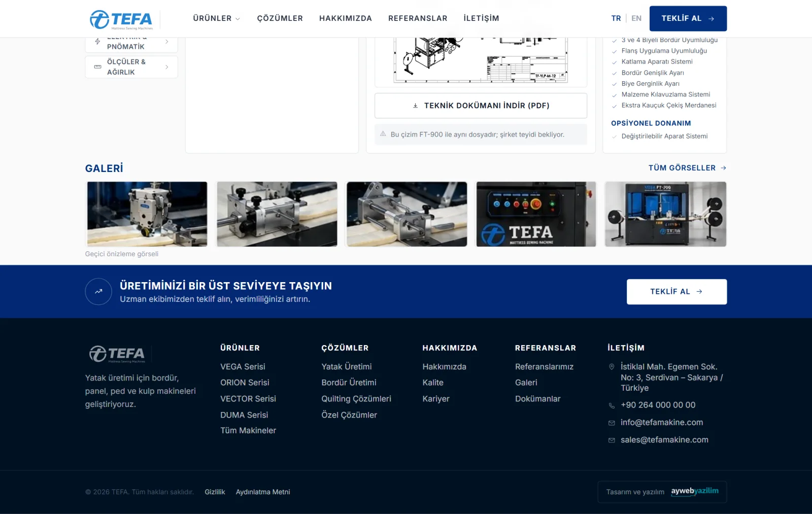Open the first gallery thumbnail of sewing head
The height and width of the screenshot is (514, 812).
coord(147,214)
